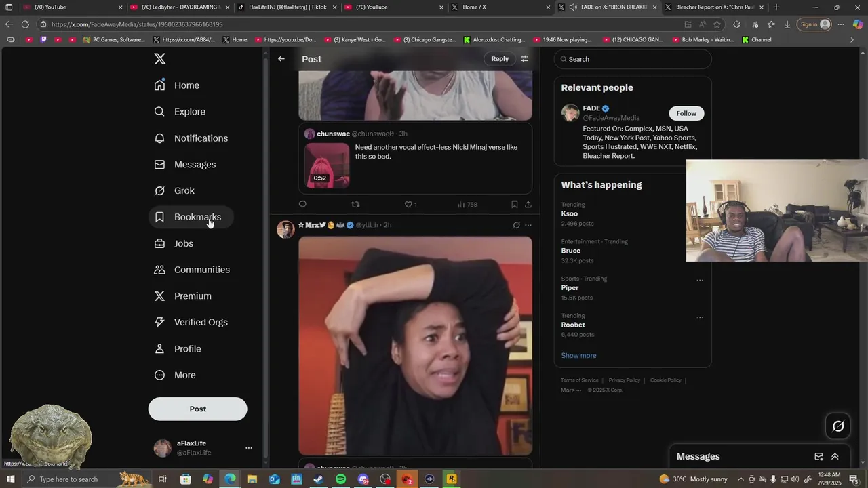
Task: Click the X Search input field
Action: pos(633,59)
